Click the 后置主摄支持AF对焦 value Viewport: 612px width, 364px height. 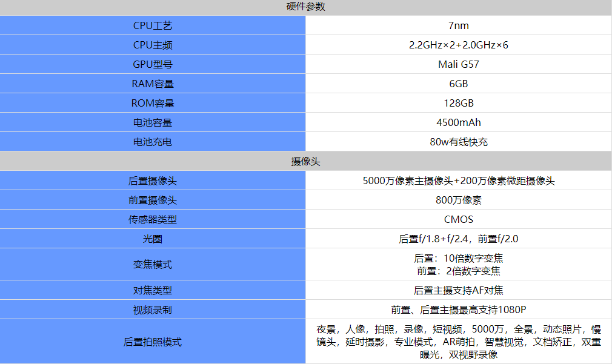458,290
